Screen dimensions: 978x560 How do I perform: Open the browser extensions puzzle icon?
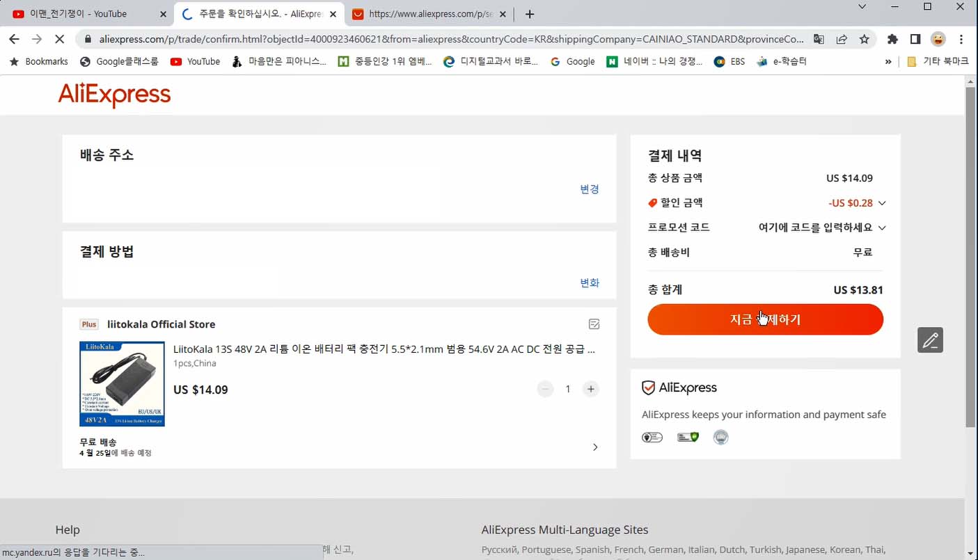point(892,39)
